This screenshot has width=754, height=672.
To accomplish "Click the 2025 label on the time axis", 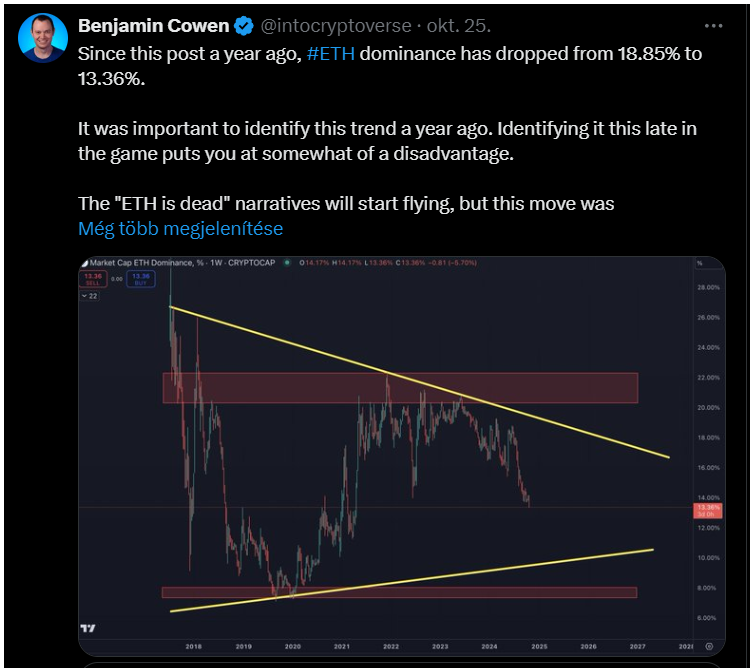I will 539,646.
